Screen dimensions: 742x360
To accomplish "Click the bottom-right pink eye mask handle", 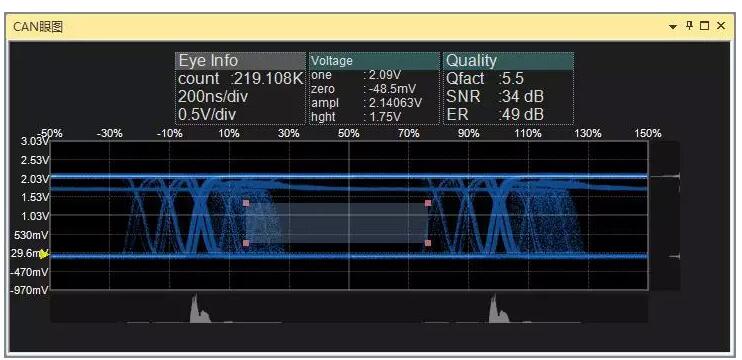I will click(x=428, y=243).
